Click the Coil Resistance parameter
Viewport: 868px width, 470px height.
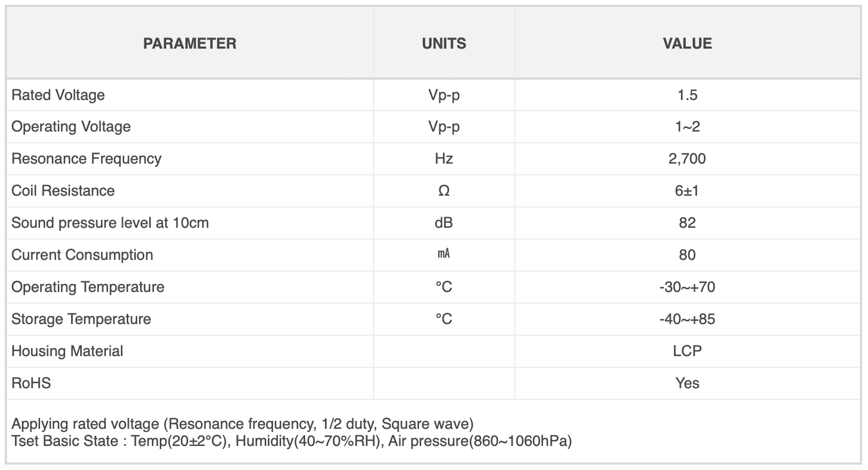(63, 191)
